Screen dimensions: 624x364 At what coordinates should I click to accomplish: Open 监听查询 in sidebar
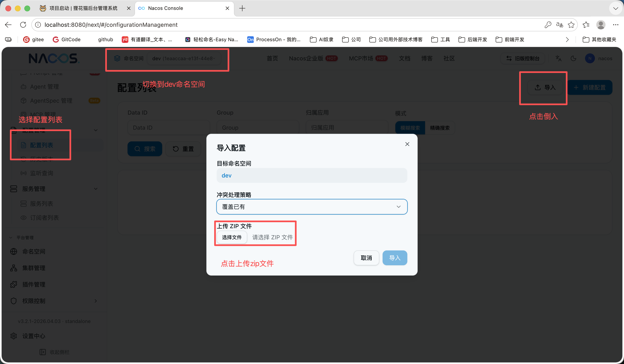click(x=41, y=173)
